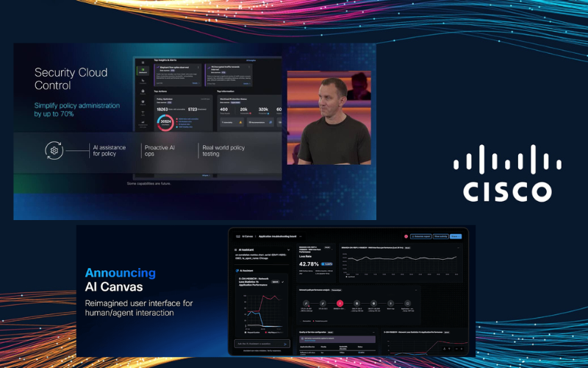Screen dimensions: 588x368
Task: Open the hamburger menu in Security Cloud Control sidebar
Action: coord(143,63)
